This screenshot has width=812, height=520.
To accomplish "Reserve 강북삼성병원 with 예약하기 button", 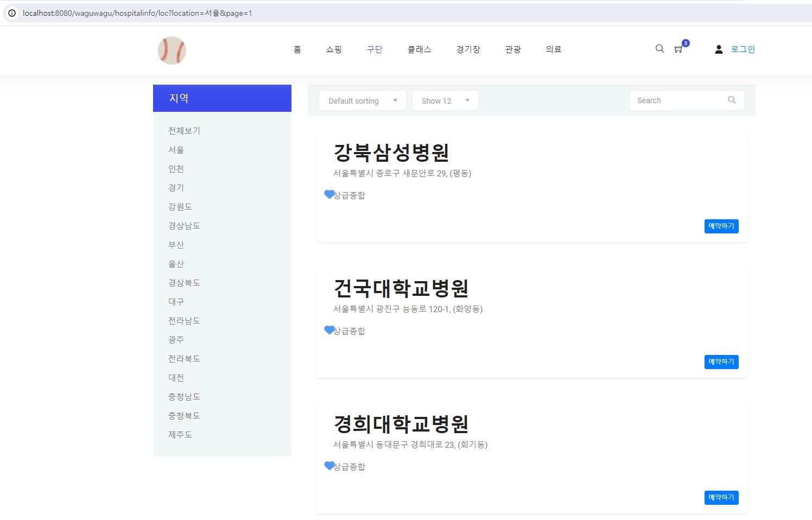I will click(x=721, y=226).
